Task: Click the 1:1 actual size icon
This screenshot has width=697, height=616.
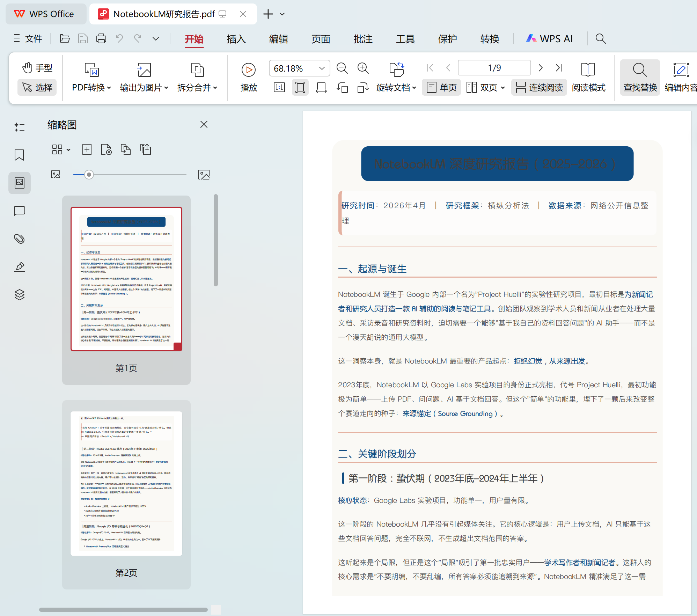Action: 279,87
